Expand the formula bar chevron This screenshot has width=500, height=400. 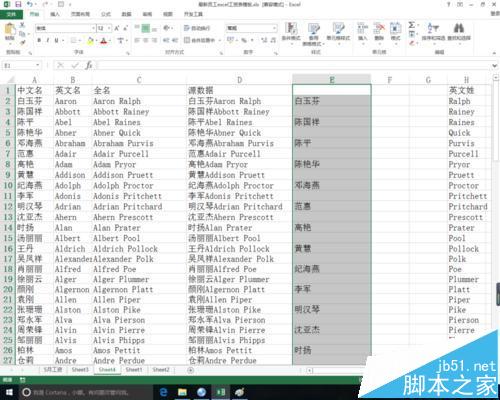[495, 66]
